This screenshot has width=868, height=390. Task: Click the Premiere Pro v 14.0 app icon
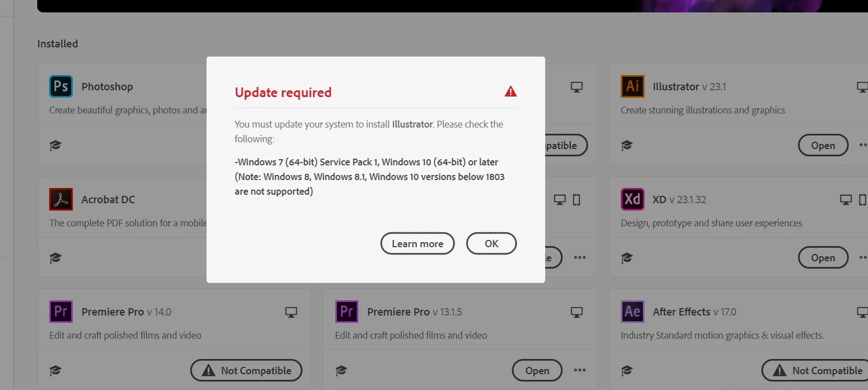[61, 312]
